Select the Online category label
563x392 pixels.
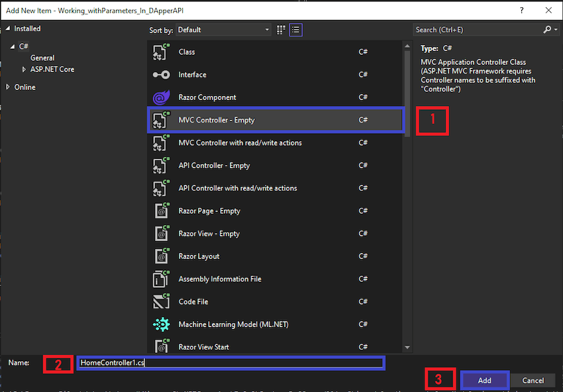(25, 87)
